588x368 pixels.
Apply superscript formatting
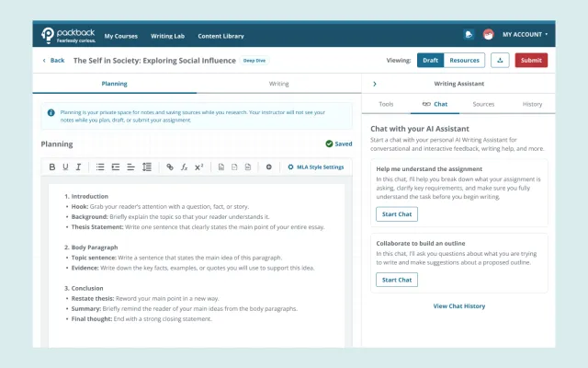(198, 167)
